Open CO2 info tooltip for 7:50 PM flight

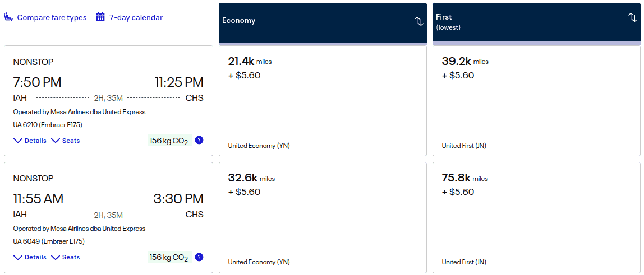(x=199, y=140)
